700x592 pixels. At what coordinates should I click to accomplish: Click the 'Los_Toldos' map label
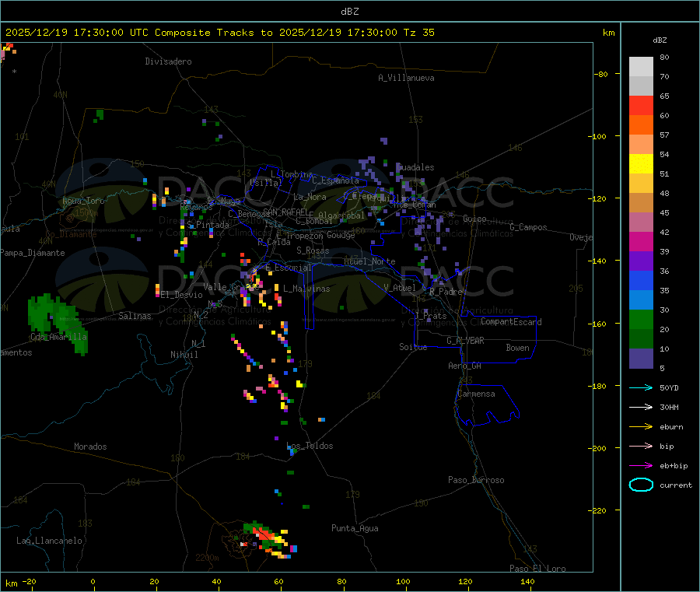pyautogui.click(x=310, y=446)
